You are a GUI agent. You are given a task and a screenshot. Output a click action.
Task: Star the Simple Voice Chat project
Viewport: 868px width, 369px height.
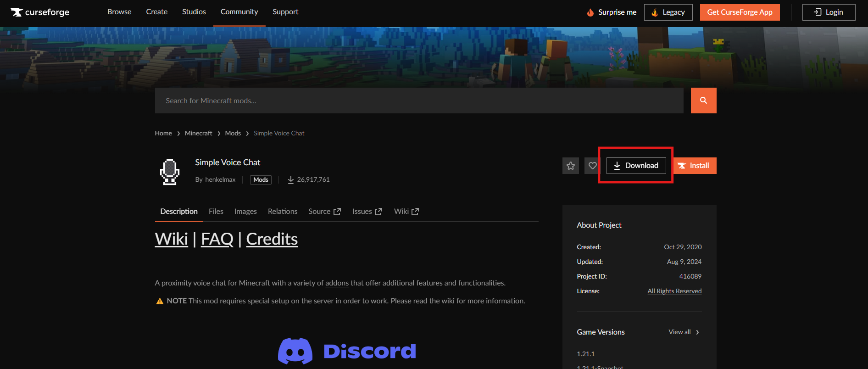point(571,166)
